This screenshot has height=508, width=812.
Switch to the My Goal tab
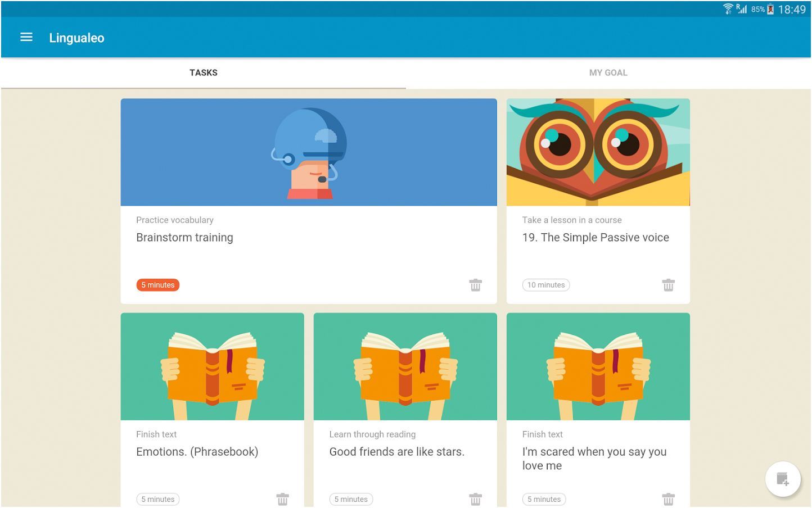[x=608, y=72]
